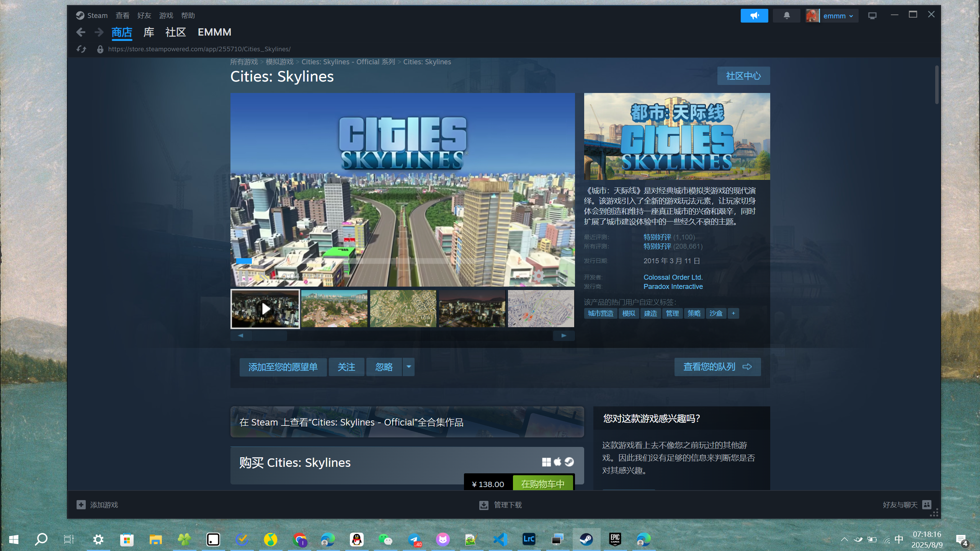Click the thumbnail strip scrollbar handle
The width and height of the screenshot is (980, 551).
[x=269, y=336]
